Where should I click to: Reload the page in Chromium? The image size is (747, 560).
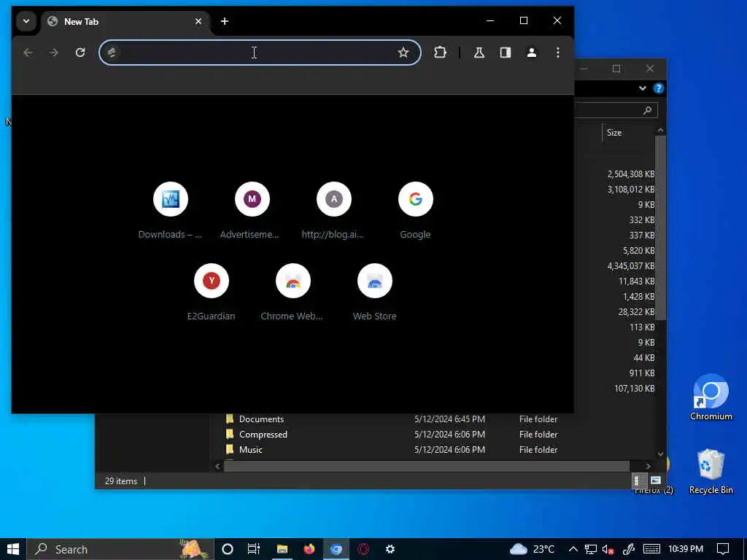point(80,52)
